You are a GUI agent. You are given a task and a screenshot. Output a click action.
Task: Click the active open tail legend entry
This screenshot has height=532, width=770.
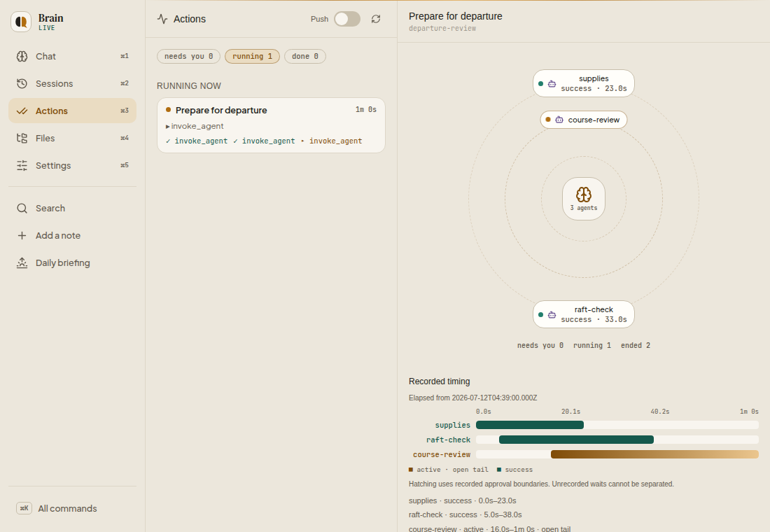click(448, 470)
